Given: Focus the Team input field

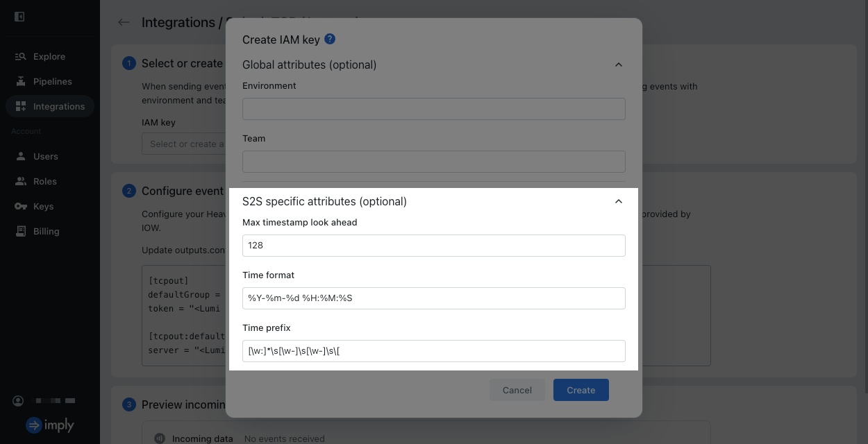Looking at the screenshot, I should pyautogui.click(x=434, y=162).
